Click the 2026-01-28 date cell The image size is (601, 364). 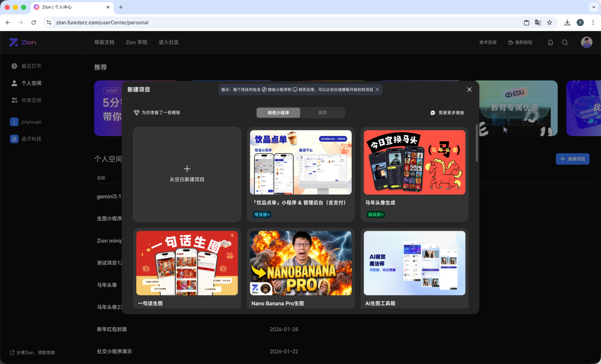click(284, 329)
